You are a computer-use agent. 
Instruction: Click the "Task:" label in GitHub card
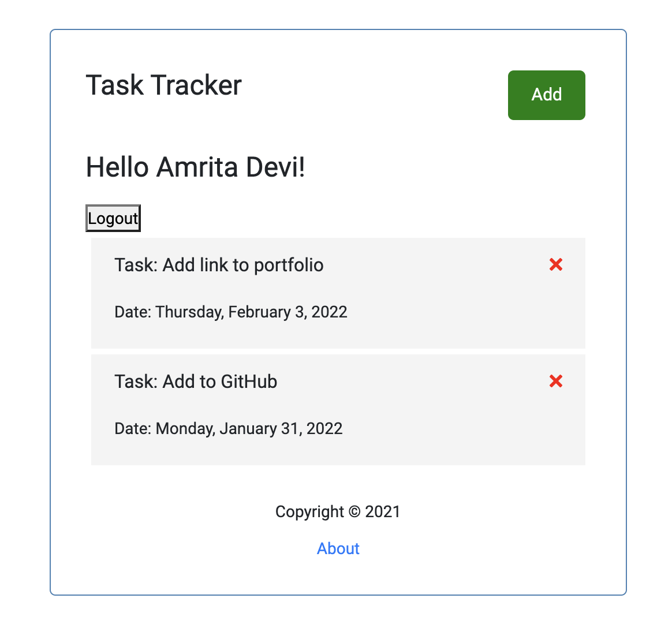136,382
